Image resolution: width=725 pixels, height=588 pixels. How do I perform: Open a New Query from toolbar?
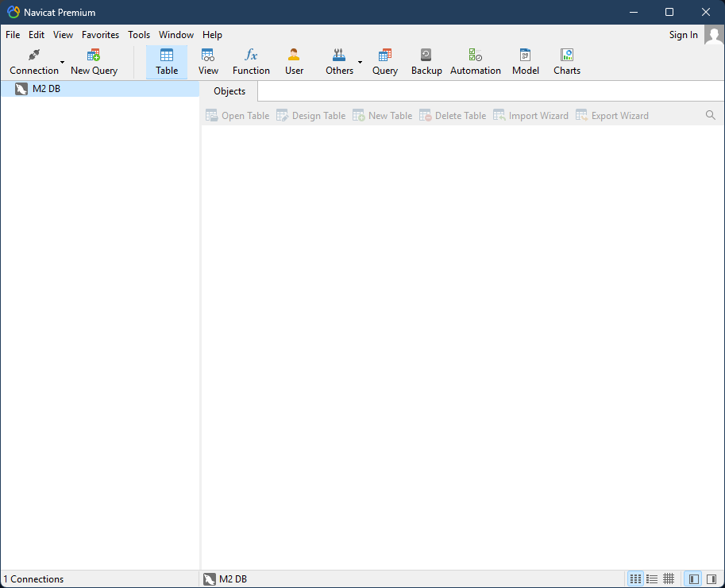click(94, 61)
